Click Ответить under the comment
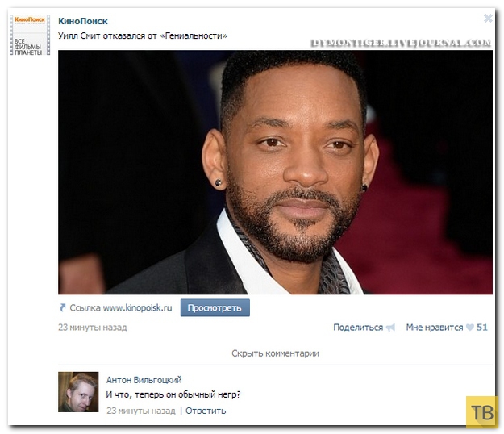The width and height of the screenshot is (504, 434). 206,411
